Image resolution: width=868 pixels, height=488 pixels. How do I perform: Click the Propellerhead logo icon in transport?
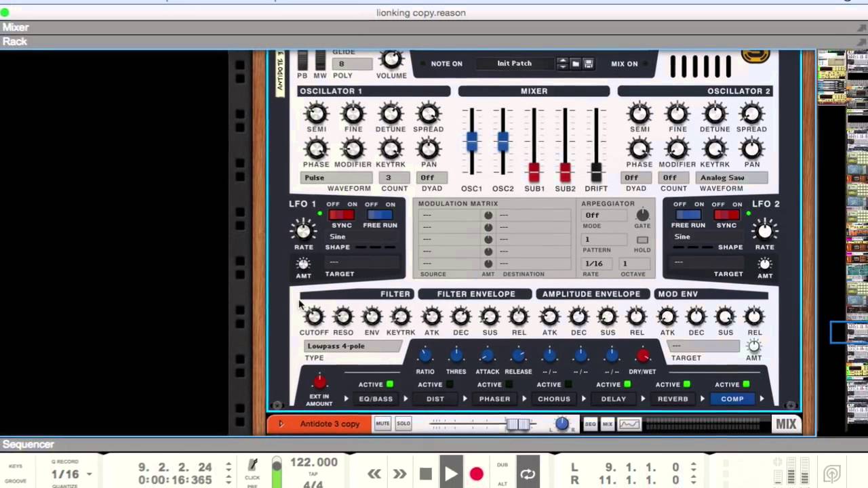(832, 474)
